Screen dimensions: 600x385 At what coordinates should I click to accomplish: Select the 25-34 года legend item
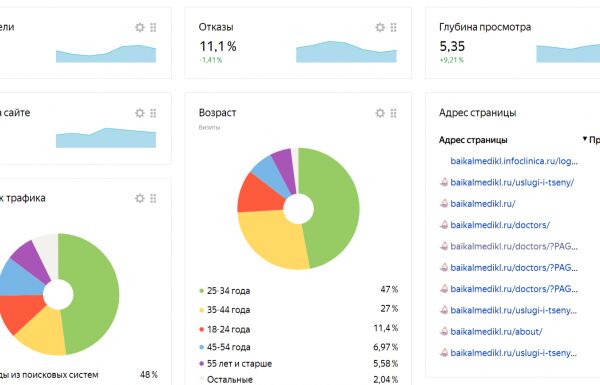225,291
